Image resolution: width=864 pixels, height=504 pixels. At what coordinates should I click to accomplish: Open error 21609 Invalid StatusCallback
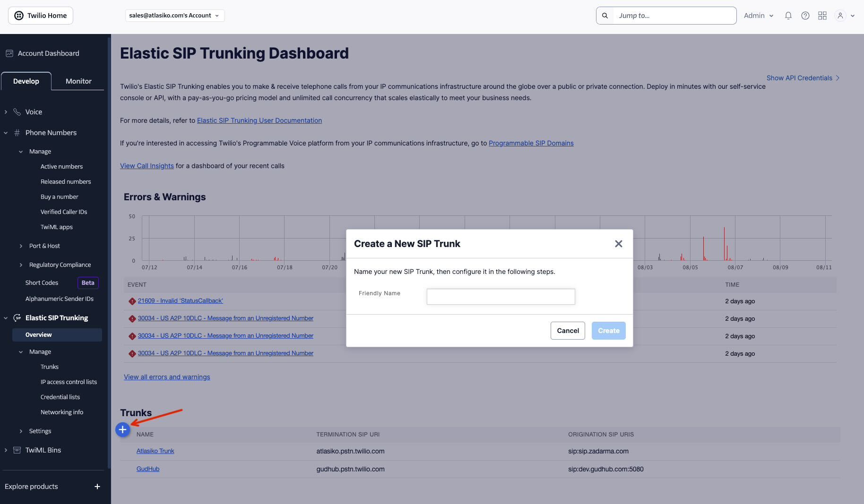click(x=181, y=301)
